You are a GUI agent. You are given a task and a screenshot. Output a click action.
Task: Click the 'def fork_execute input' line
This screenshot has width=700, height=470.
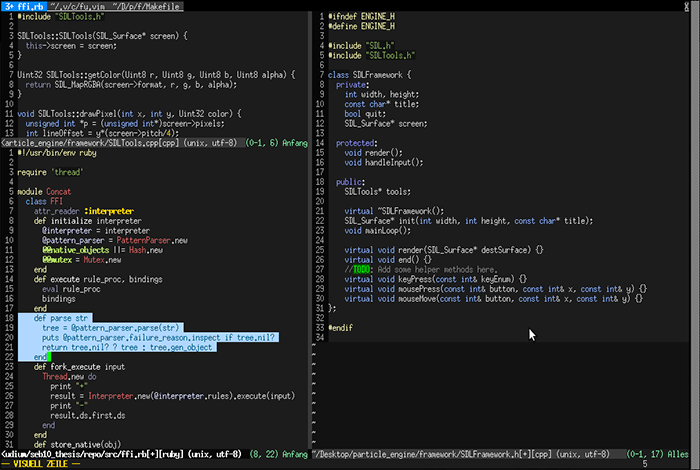[x=80, y=366]
